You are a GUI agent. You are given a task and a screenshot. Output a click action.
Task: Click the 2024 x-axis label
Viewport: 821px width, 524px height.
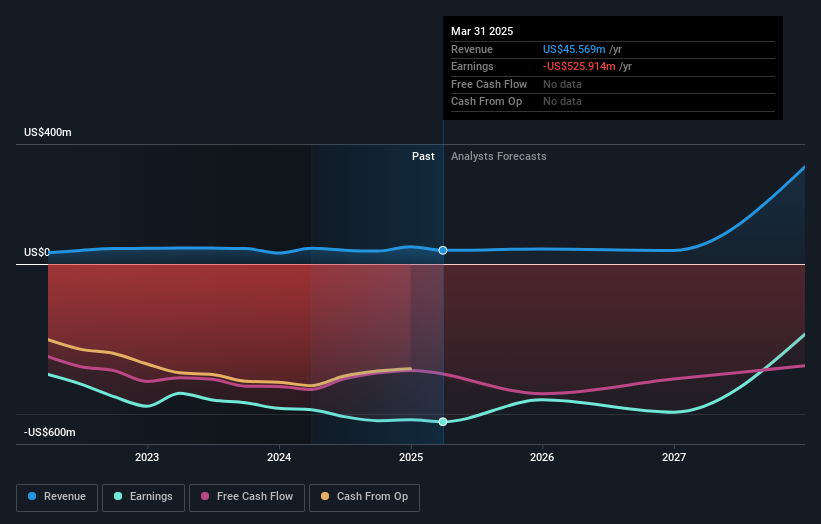279,458
